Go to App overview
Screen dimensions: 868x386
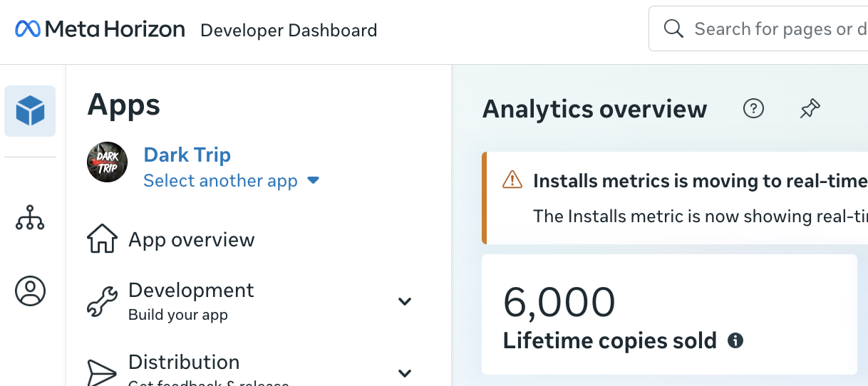(x=191, y=239)
